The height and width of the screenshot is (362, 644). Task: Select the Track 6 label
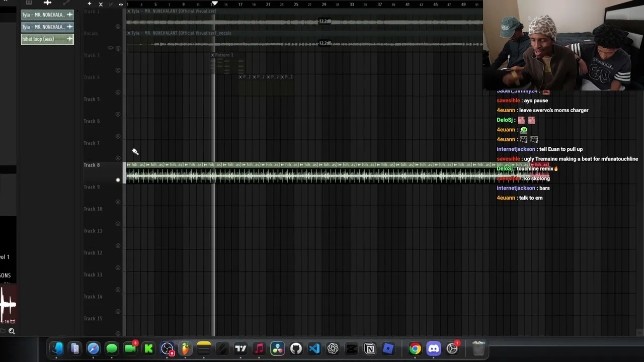[x=92, y=121]
